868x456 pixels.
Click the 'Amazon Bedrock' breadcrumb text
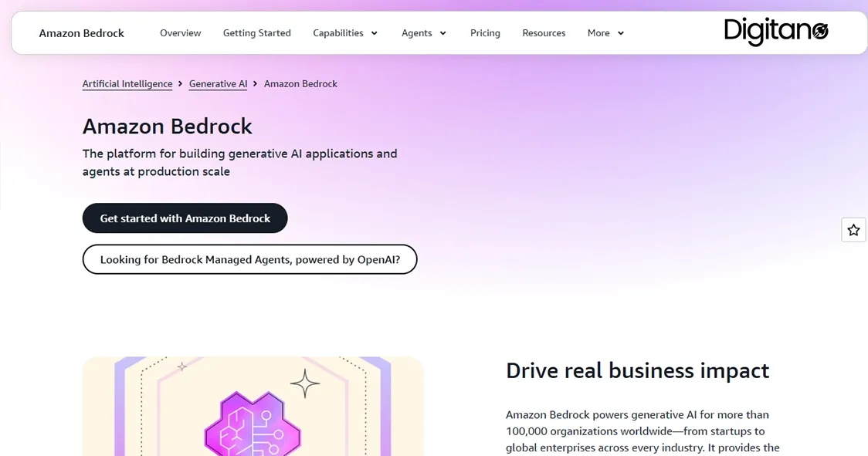(300, 83)
